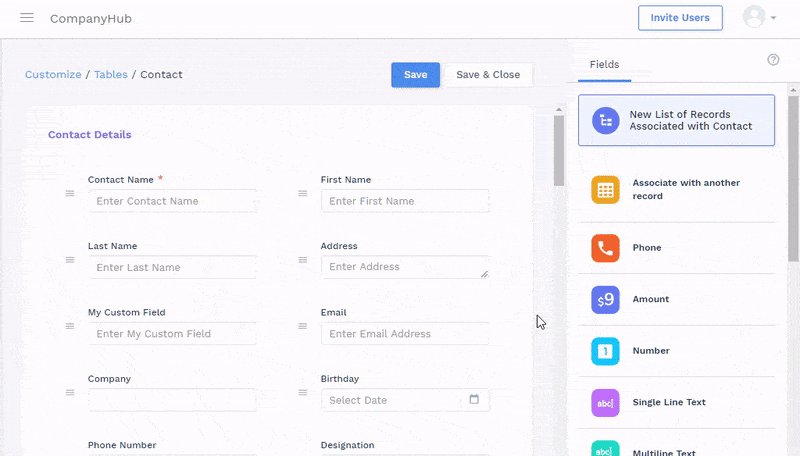
Task: Click the New List of Records icon
Action: tap(605, 121)
